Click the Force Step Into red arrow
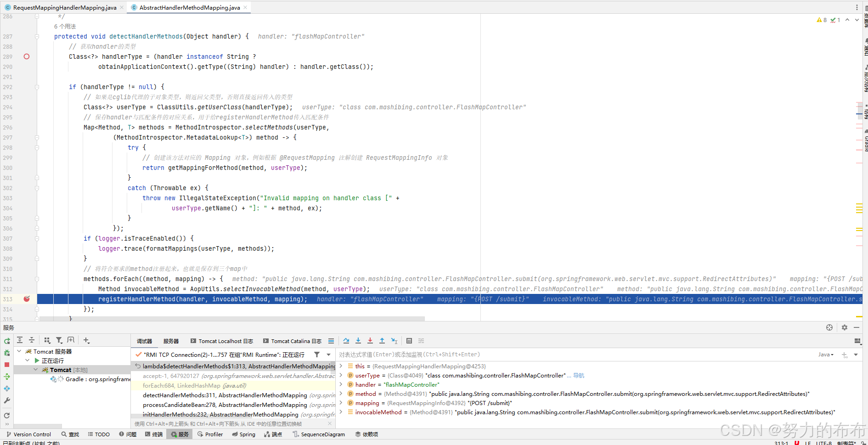 pos(370,341)
